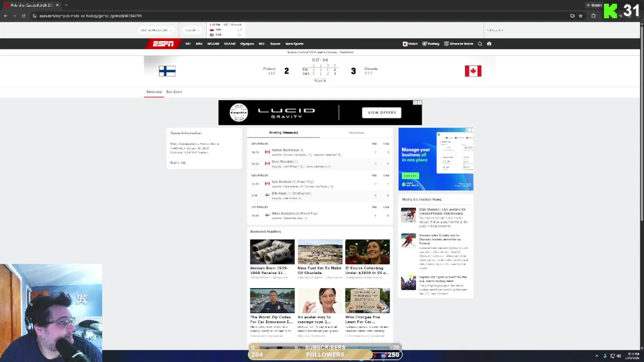This screenshot has height=362, width=644.
Task: Open the Olympics menu in ESPN navbar
Action: pos(247,44)
